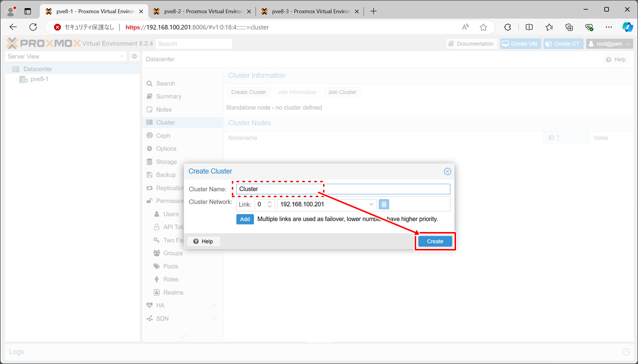638x364 pixels.
Task: Click the Add link button
Action: coord(245,219)
